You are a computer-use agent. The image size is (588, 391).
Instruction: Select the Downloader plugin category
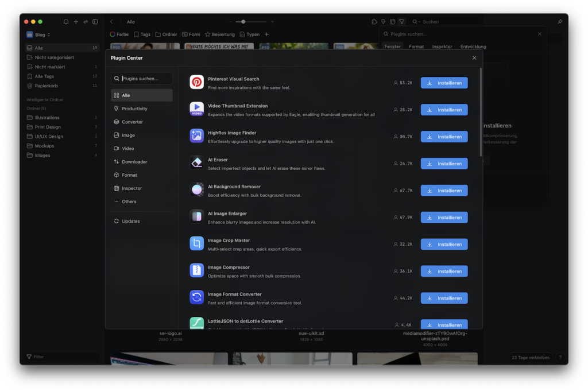point(142,162)
